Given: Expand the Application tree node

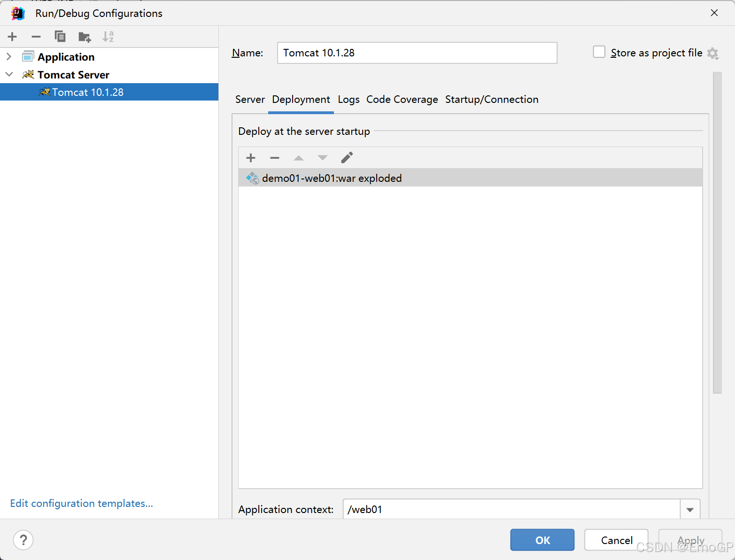Looking at the screenshot, I should coord(9,56).
